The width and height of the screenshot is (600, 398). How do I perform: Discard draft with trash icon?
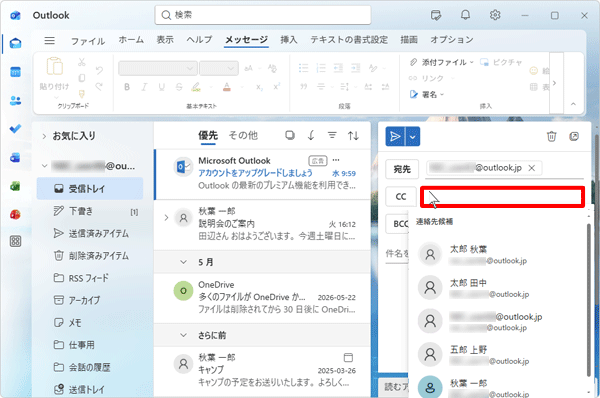551,136
